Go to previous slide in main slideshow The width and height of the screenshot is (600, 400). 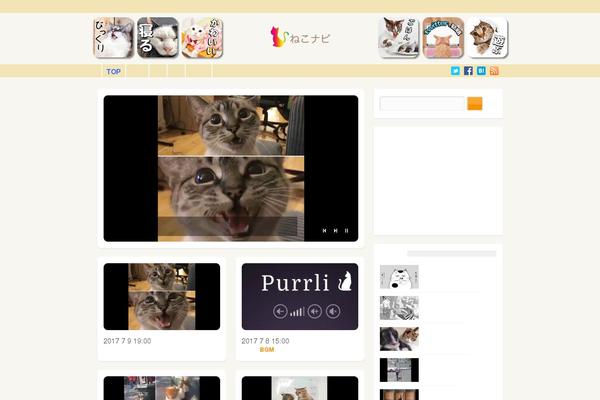point(324,231)
